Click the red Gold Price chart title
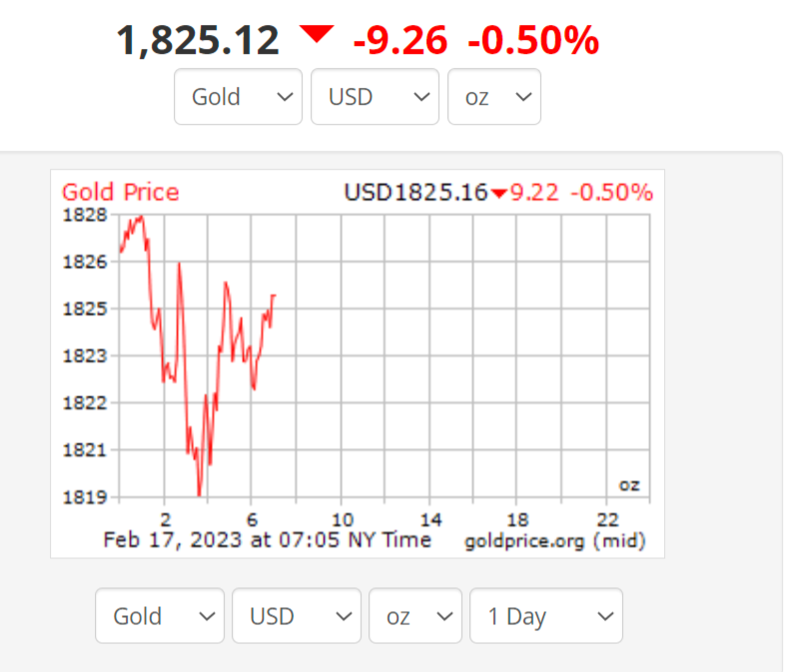This screenshot has width=786, height=672. [121, 192]
